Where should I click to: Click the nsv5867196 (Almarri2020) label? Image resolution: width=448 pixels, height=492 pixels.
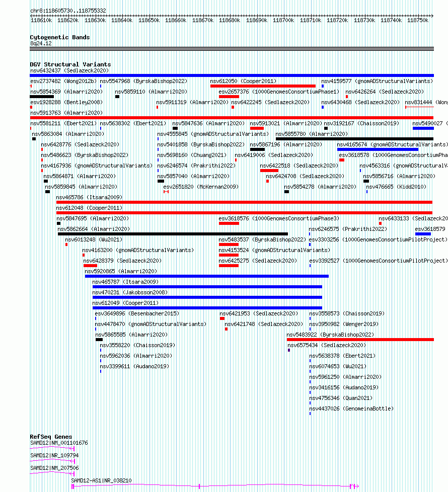pos(286,145)
